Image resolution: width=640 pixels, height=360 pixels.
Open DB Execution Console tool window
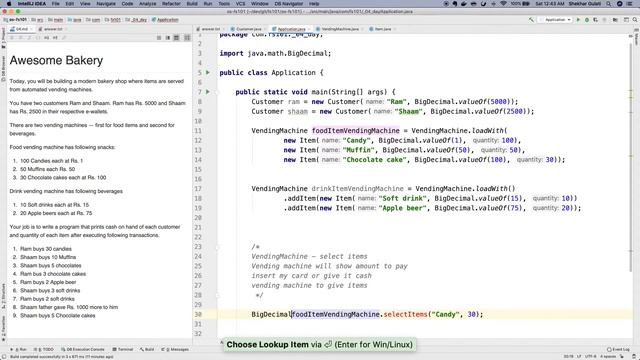pyautogui.click(x=83, y=349)
